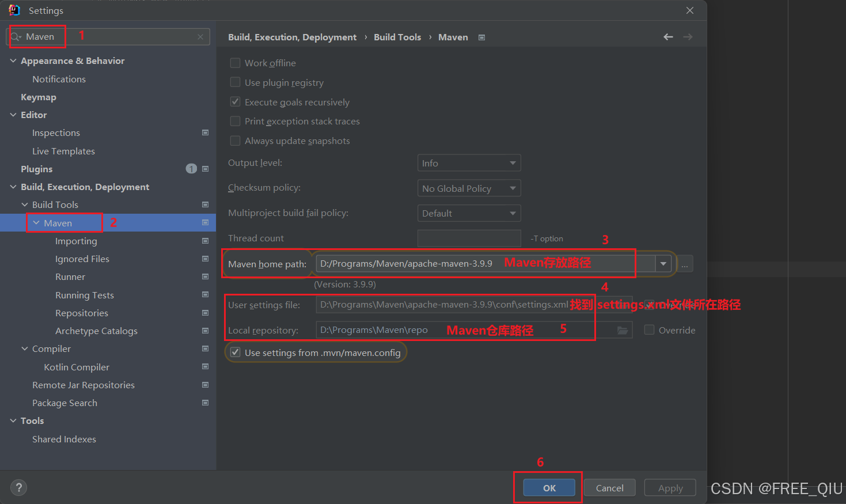Click Build, Execution, Deployment breadcrumb

pos(292,37)
